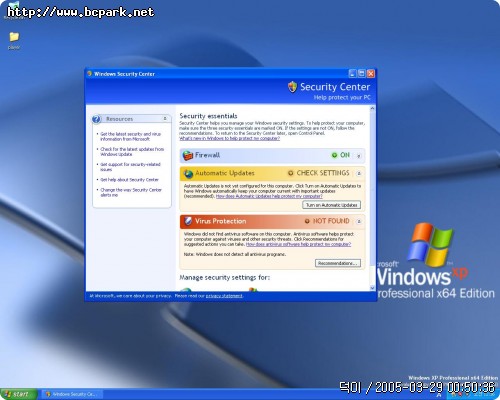
Task: Click the NOT FOUND status text
Action: (331, 221)
